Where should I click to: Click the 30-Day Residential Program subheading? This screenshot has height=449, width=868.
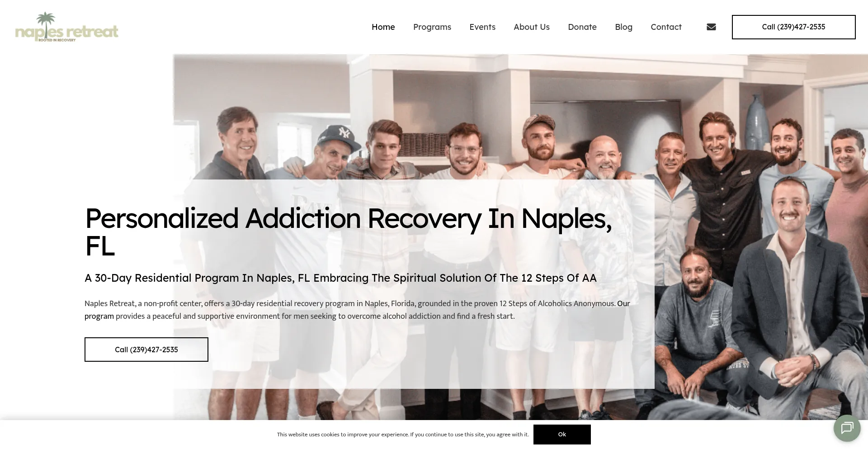340,278
